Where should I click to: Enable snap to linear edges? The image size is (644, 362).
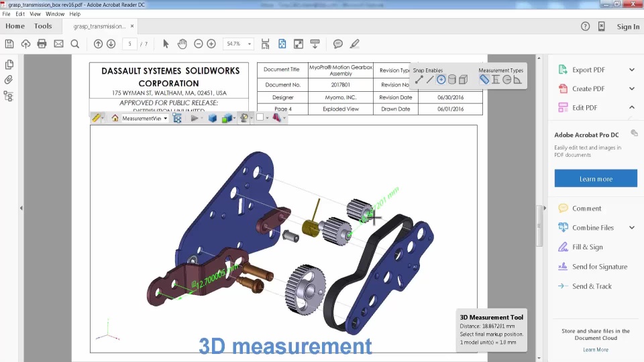(429, 80)
